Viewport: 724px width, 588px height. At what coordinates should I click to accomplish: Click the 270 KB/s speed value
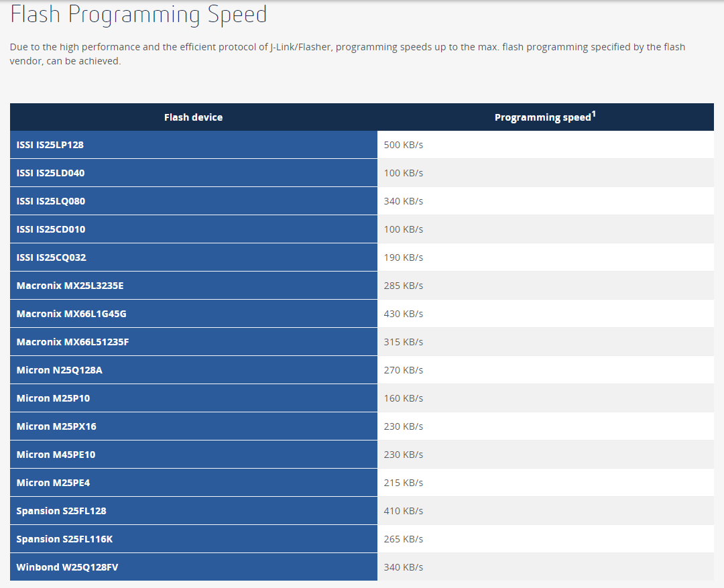[x=404, y=370]
